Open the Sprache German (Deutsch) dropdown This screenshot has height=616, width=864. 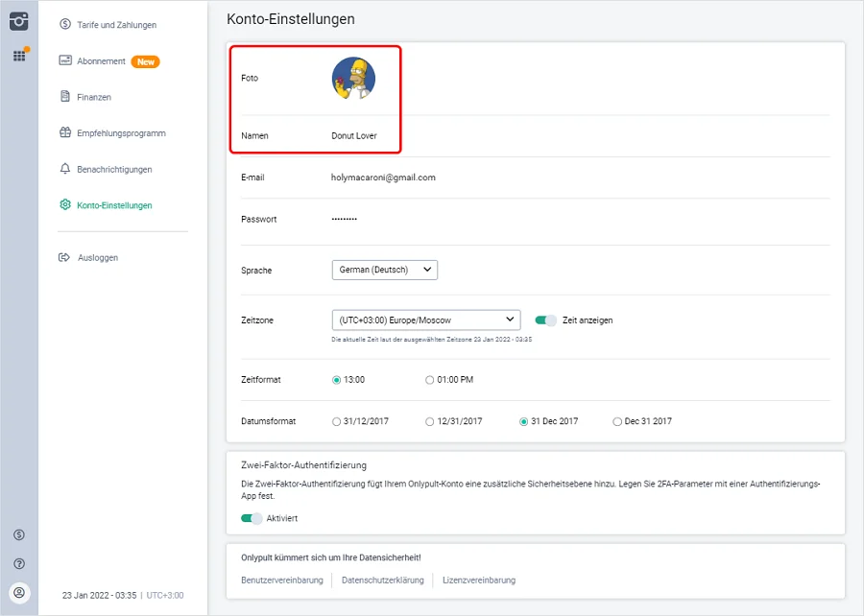tap(384, 271)
